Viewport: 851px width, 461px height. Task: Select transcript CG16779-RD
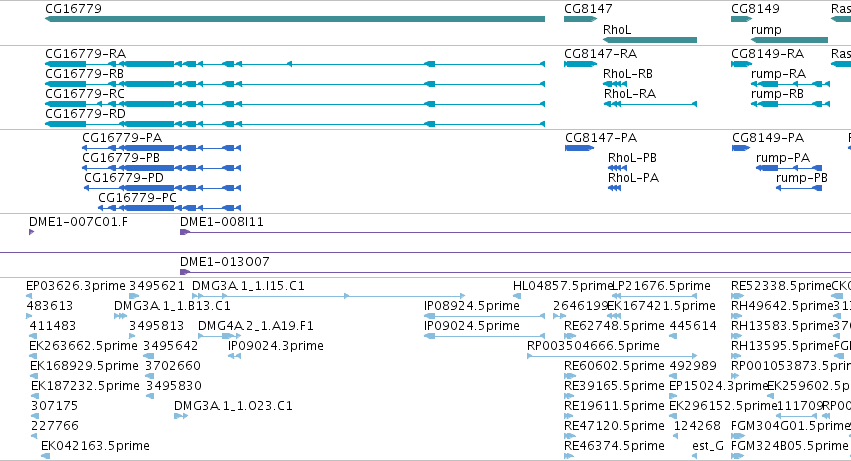coord(295,124)
